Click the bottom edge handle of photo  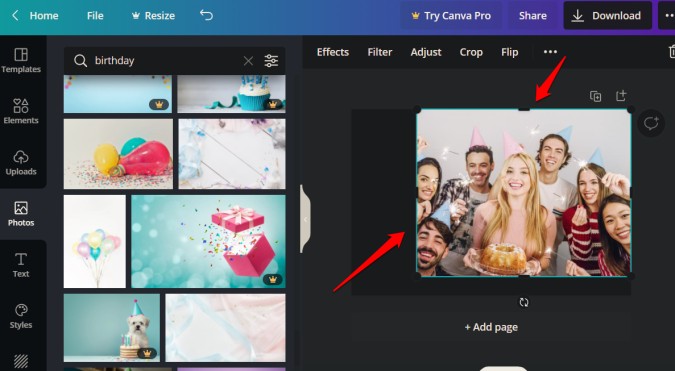(523, 276)
